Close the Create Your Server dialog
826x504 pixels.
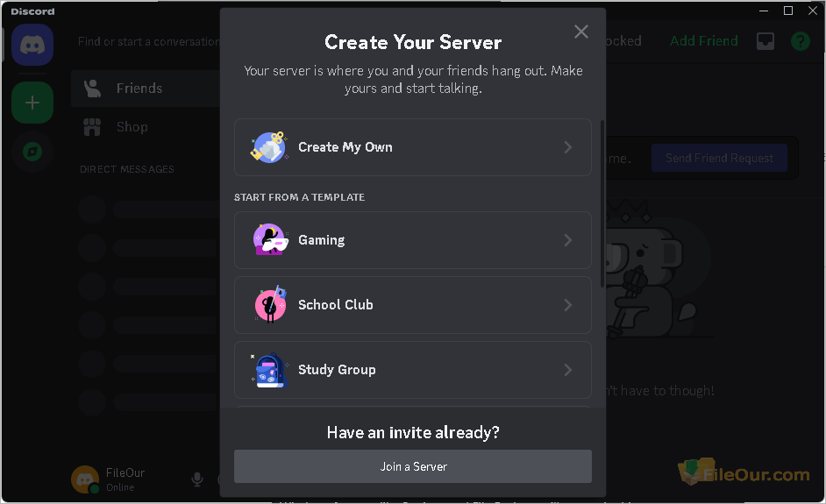tap(581, 32)
